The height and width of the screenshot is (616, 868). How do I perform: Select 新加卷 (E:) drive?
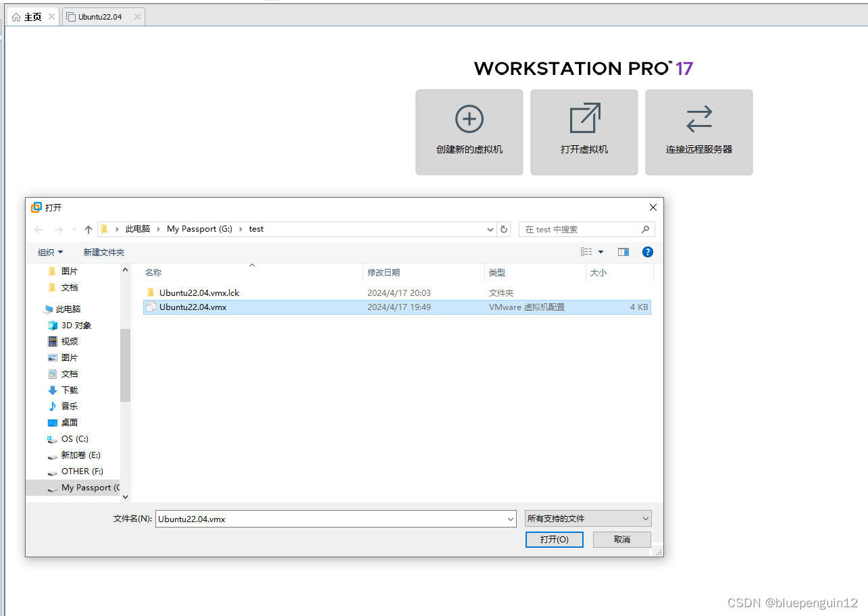(x=81, y=455)
